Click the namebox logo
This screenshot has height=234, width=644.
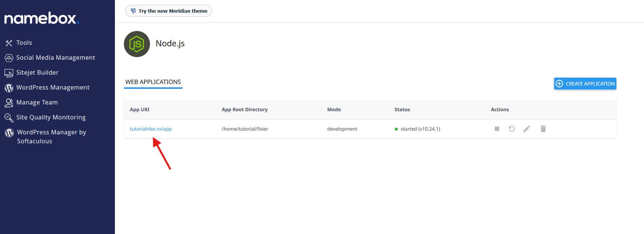click(x=41, y=18)
